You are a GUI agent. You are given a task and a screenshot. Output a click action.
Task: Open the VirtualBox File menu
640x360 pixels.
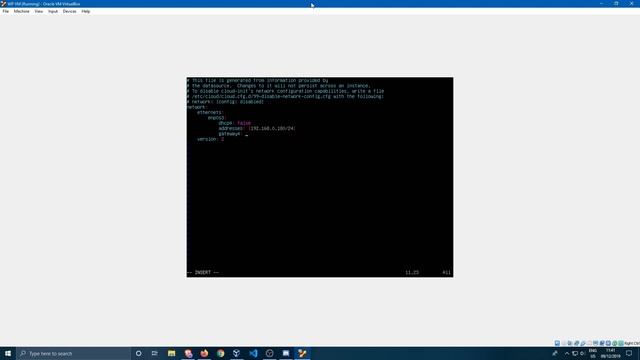coord(5,11)
